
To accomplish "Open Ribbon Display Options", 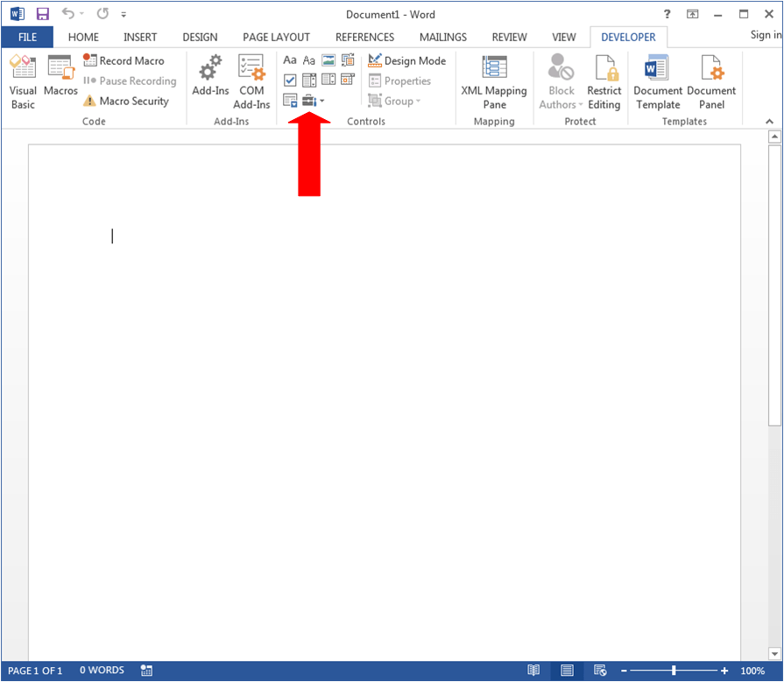I will point(693,14).
